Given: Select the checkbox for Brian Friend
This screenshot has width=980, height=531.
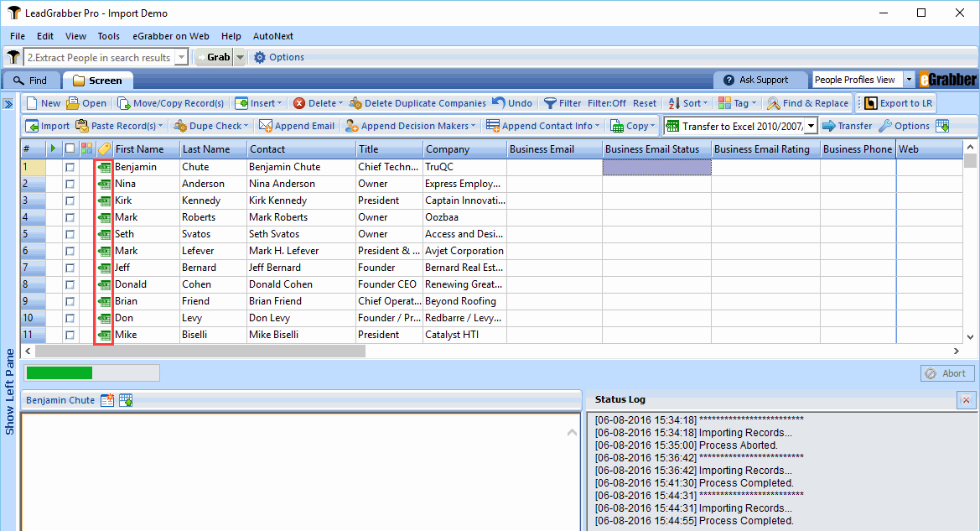Looking at the screenshot, I should (70, 301).
